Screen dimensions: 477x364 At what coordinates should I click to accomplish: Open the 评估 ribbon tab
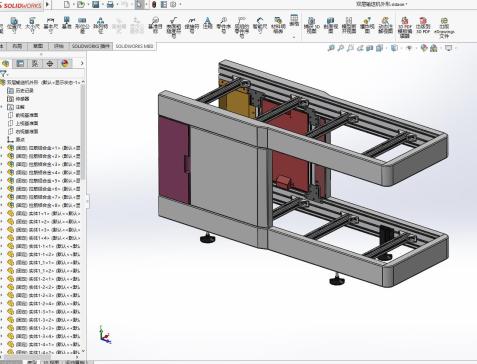click(59, 46)
